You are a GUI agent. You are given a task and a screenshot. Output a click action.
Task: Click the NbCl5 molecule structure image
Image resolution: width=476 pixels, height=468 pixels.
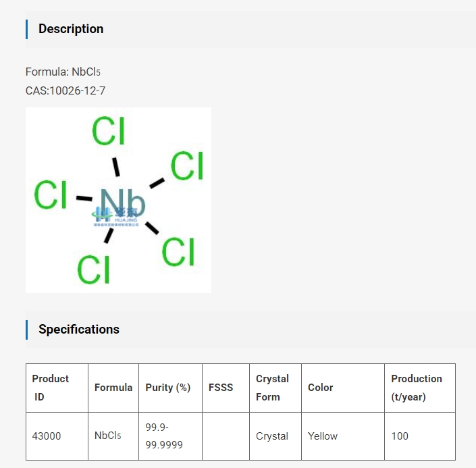(x=118, y=200)
